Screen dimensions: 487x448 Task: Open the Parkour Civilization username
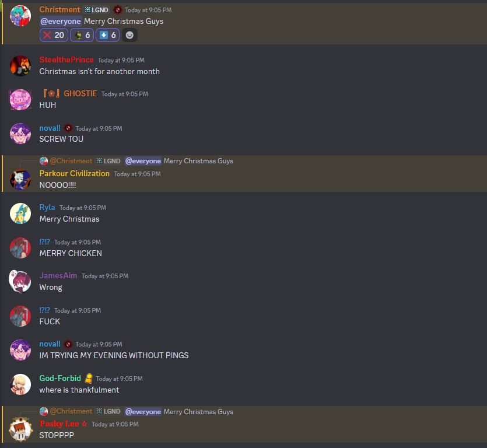(75, 173)
